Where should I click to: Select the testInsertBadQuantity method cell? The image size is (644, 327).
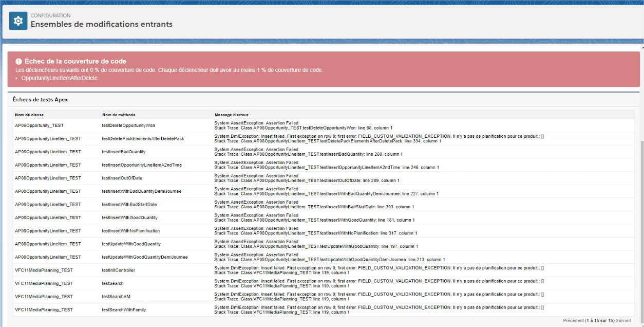click(x=123, y=152)
